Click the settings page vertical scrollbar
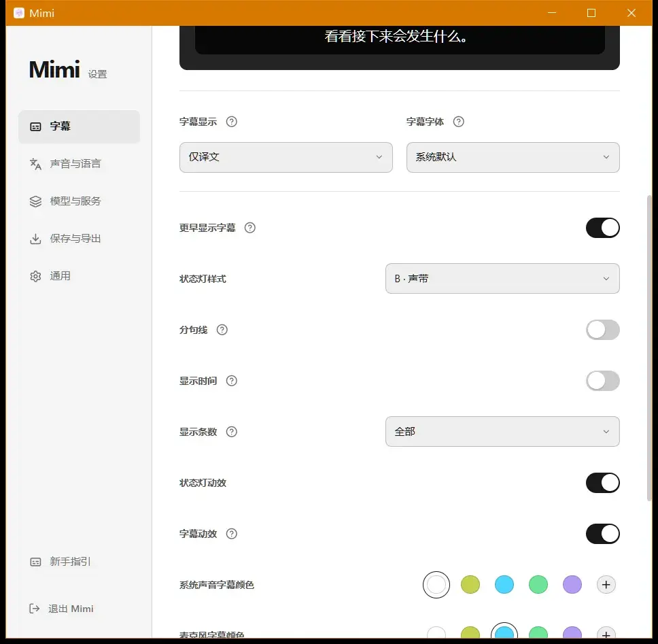This screenshot has height=644, width=658. [x=649, y=348]
